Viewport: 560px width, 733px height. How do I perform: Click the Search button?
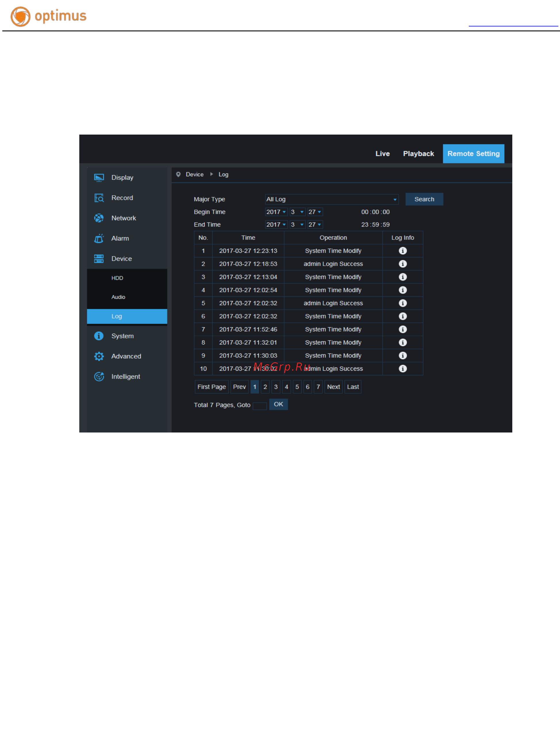(424, 199)
